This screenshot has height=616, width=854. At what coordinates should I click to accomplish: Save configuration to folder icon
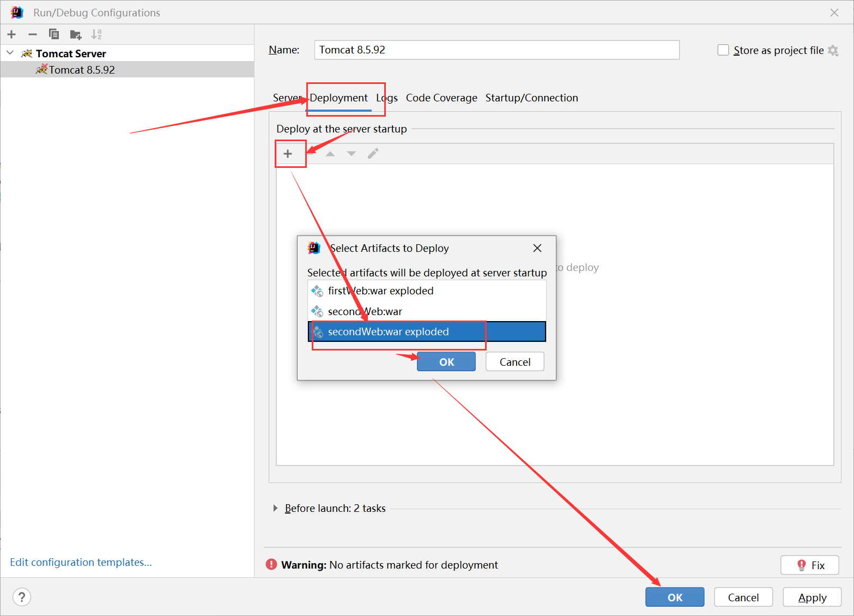pos(76,35)
